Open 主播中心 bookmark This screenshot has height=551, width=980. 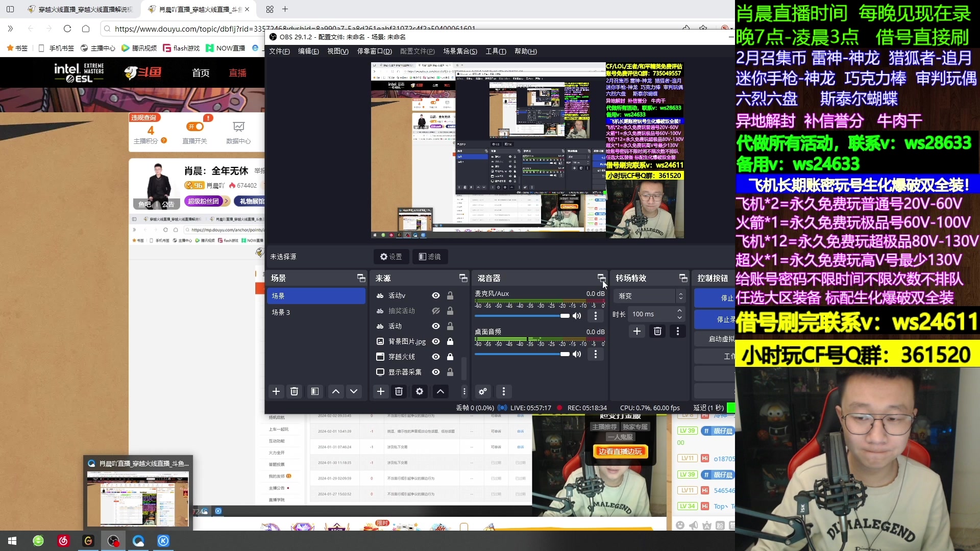tap(98, 48)
